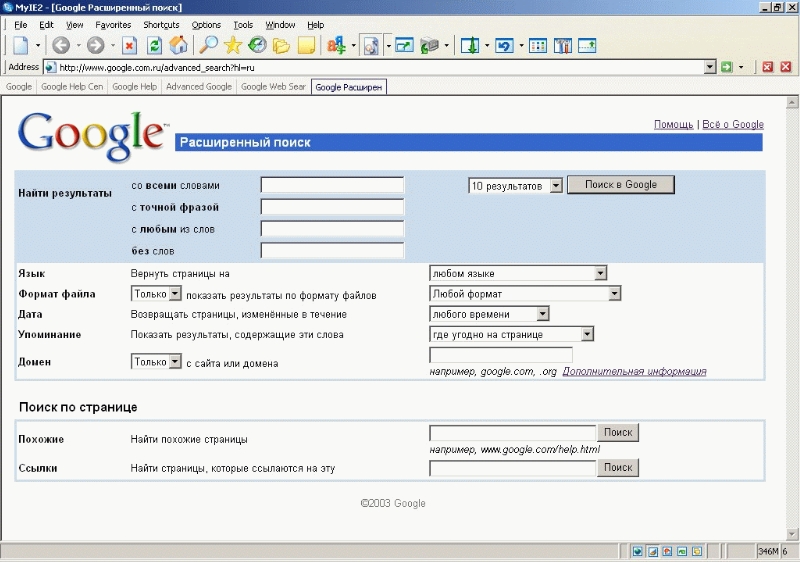Viewport: 800px width, 562px height.
Task: Click the tile windows grid icon
Action: click(538, 45)
